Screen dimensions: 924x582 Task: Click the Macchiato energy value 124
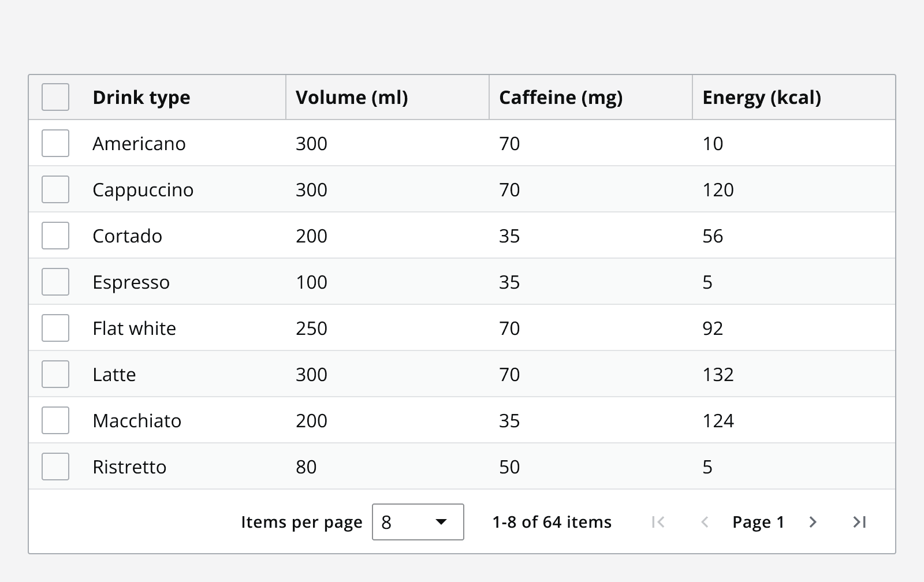click(x=718, y=420)
